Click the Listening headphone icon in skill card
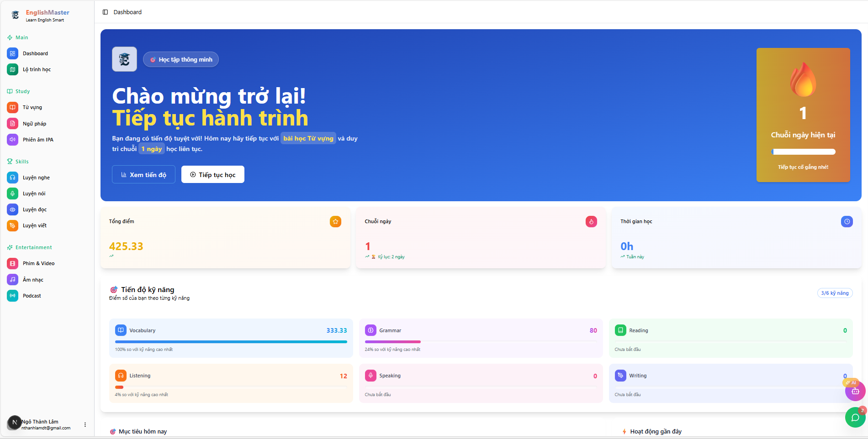 click(121, 376)
